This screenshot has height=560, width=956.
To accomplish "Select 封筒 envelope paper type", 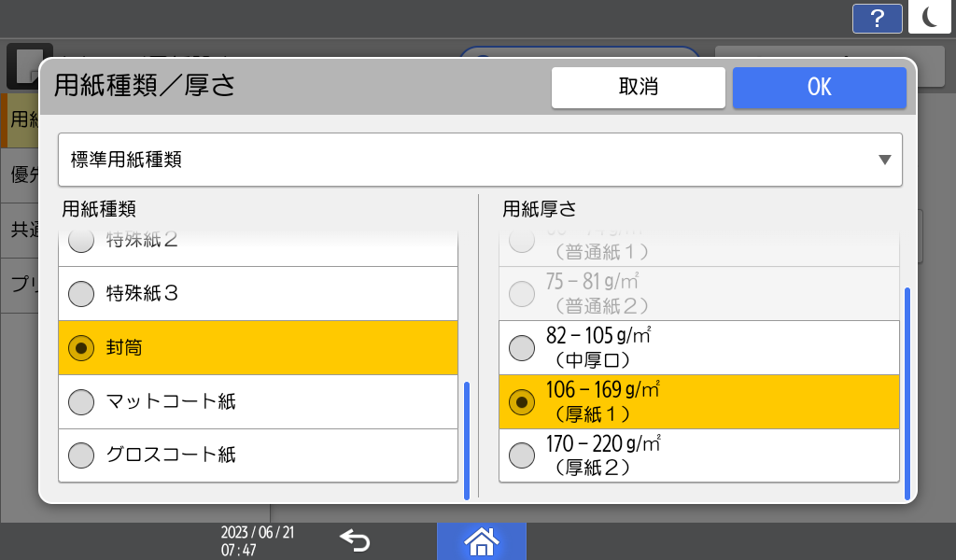I will [x=258, y=348].
